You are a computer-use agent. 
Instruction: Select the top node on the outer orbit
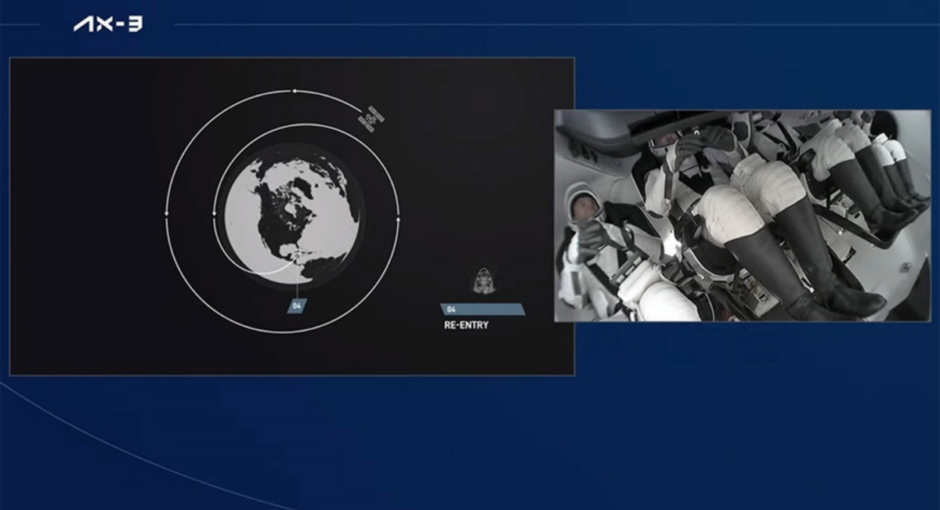pyautogui.click(x=293, y=91)
